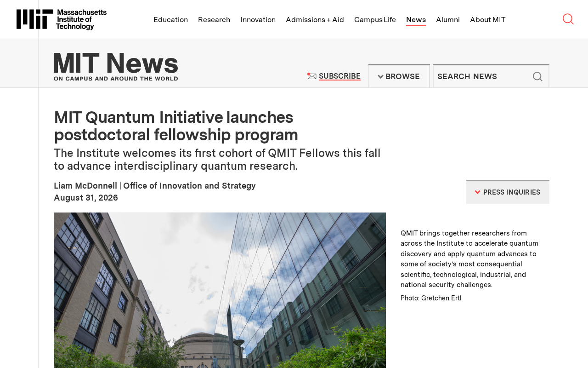Open the Campus Life menu
Image resolution: width=588 pixels, height=368 pixels.
click(375, 19)
